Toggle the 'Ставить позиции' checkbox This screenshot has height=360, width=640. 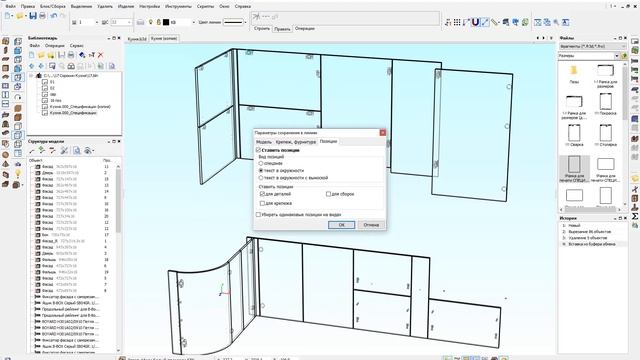click(258, 150)
